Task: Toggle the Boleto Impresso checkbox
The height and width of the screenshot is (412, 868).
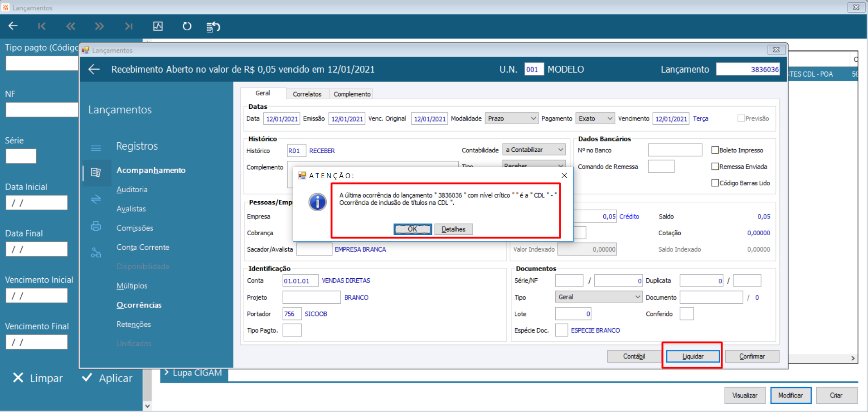Action: click(715, 150)
